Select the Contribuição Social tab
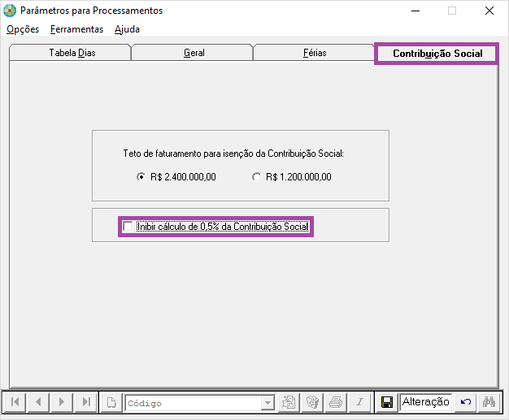This screenshot has height=420, width=509. [x=437, y=54]
